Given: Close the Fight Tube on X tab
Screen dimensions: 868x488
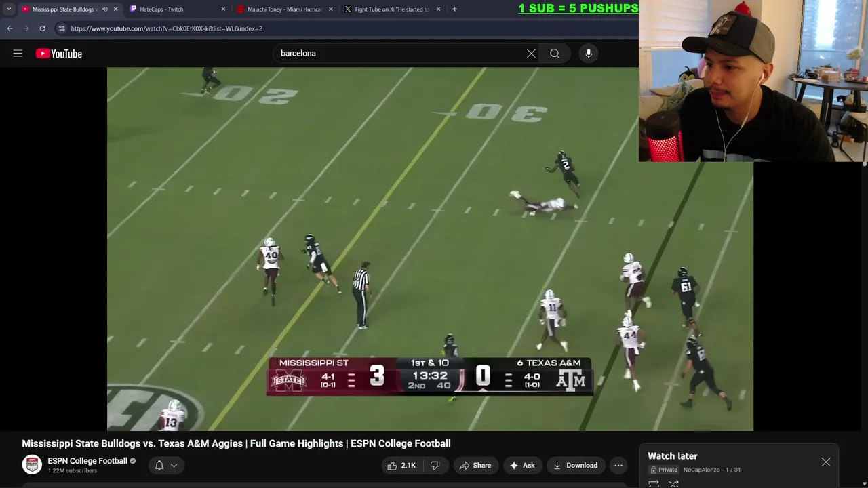Looking at the screenshot, I should point(438,9).
